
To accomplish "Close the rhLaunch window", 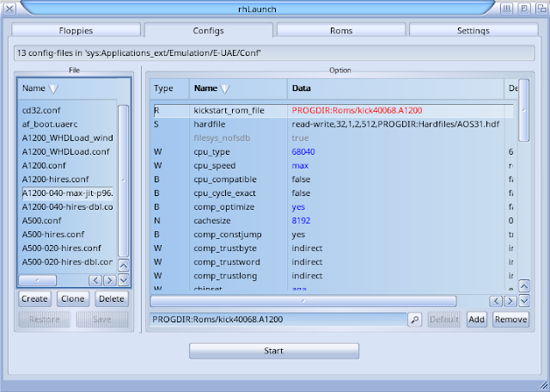I will 9,9.
